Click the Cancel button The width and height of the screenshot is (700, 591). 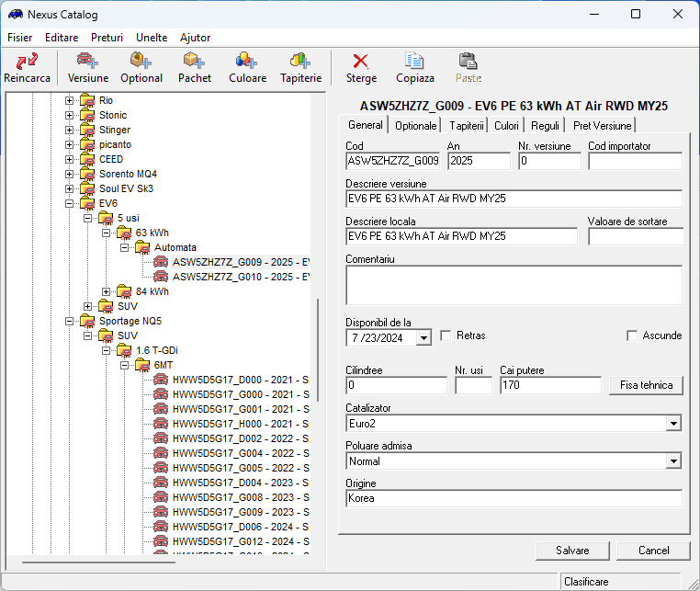pyautogui.click(x=653, y=551)
